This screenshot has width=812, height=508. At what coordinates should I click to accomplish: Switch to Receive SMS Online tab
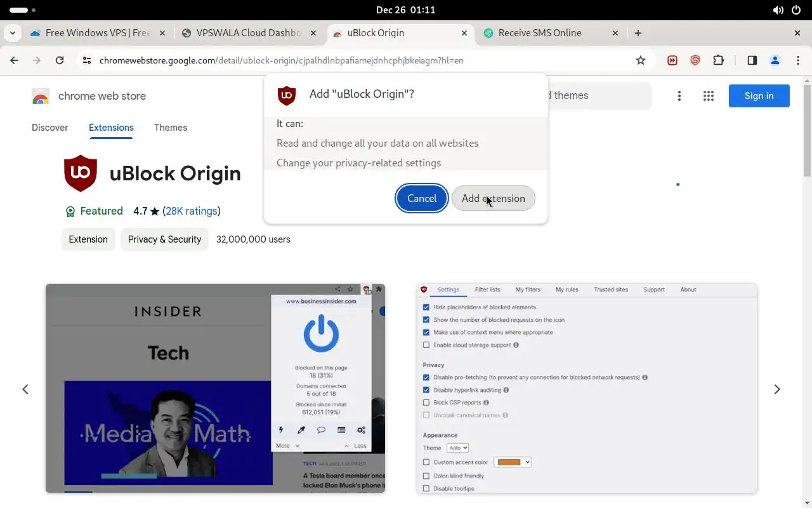point(551,33)
